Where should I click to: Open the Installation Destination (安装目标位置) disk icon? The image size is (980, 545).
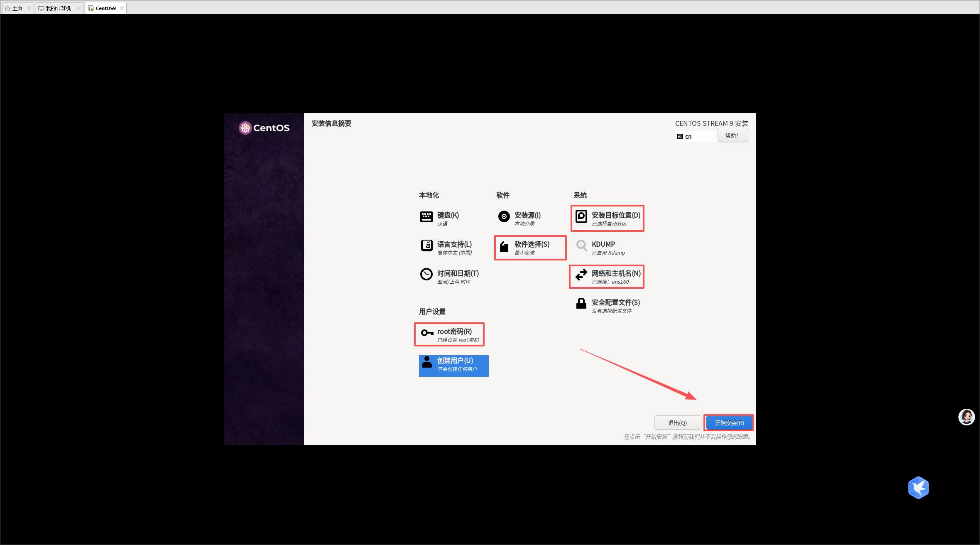pyautogui.click(x=581, y=216)
